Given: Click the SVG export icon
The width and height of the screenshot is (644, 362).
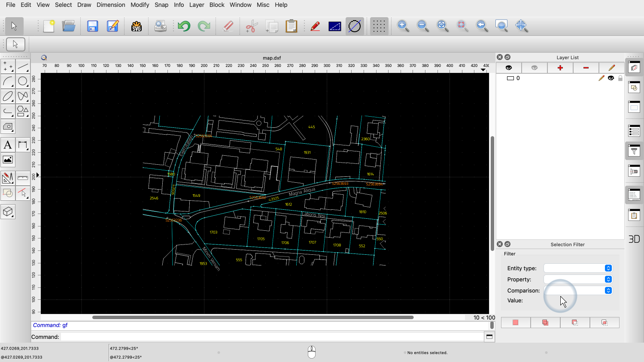Looking at the screenshot, I should pos(137,26).
